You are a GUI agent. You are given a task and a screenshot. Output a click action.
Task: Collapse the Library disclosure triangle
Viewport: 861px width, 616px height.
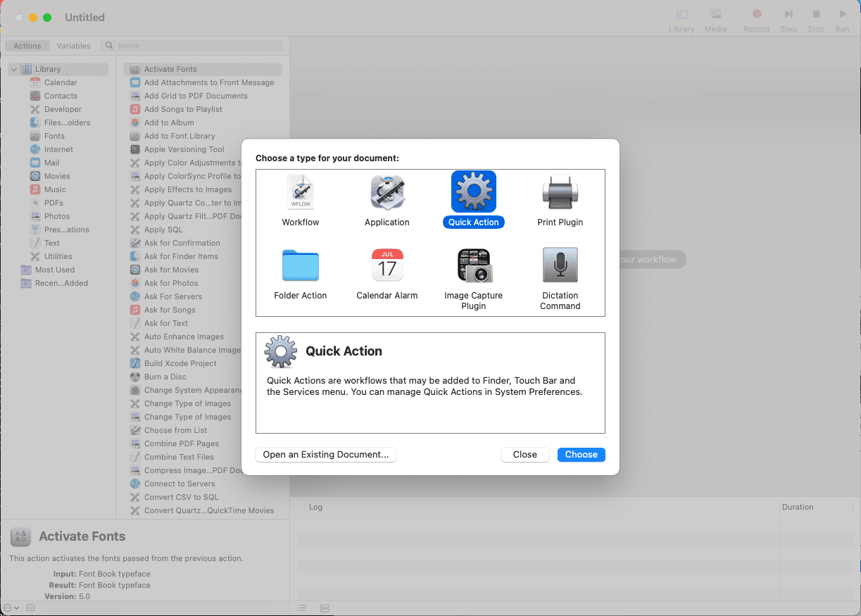click(13, 69)
